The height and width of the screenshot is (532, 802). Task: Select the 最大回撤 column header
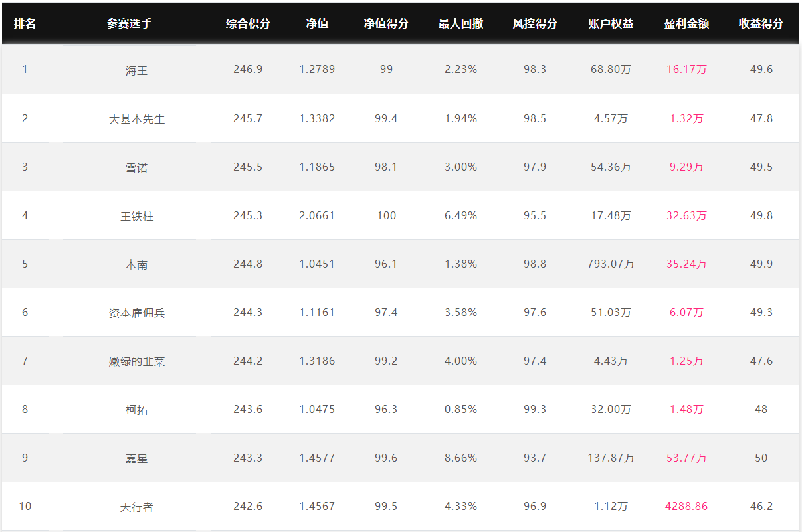pos(460,23)
